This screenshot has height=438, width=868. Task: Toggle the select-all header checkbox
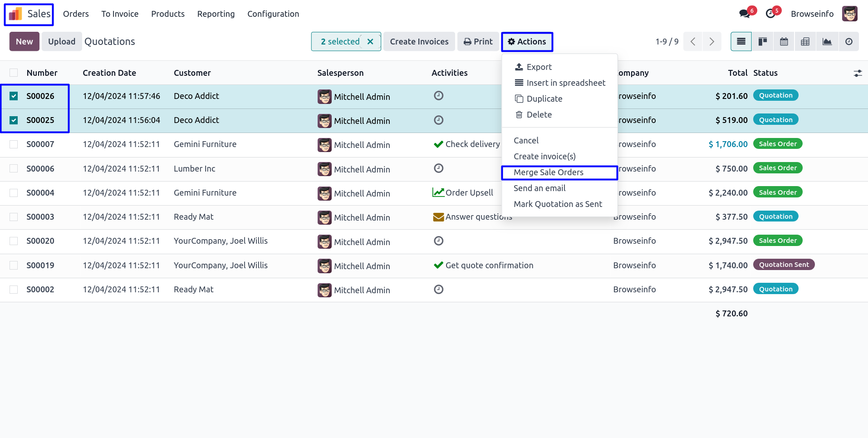[x=14, y=73]
